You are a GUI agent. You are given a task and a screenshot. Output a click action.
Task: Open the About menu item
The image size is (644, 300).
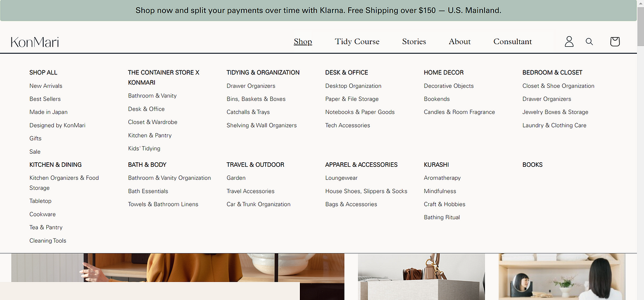tap(460, 42)
